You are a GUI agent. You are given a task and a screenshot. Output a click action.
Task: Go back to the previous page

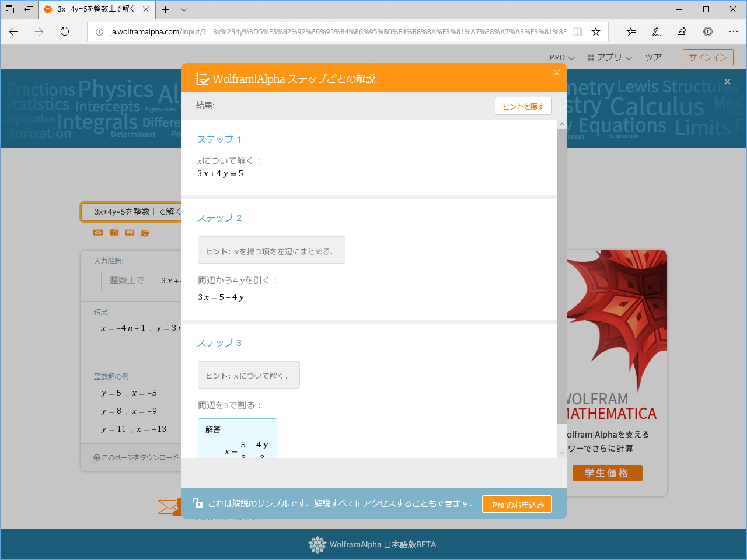14,32
